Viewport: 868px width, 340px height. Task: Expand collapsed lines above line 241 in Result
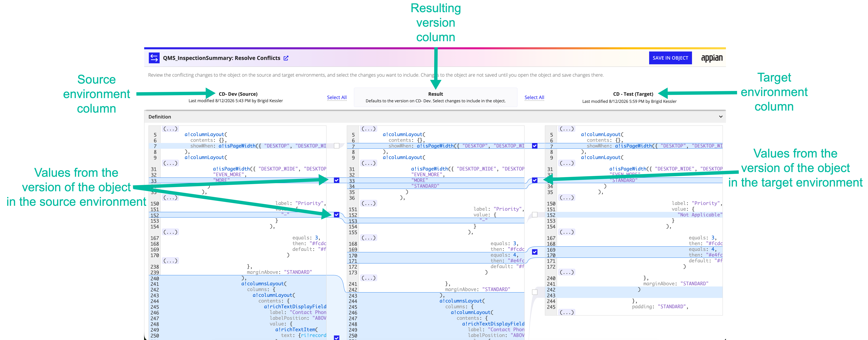point(368,278)
